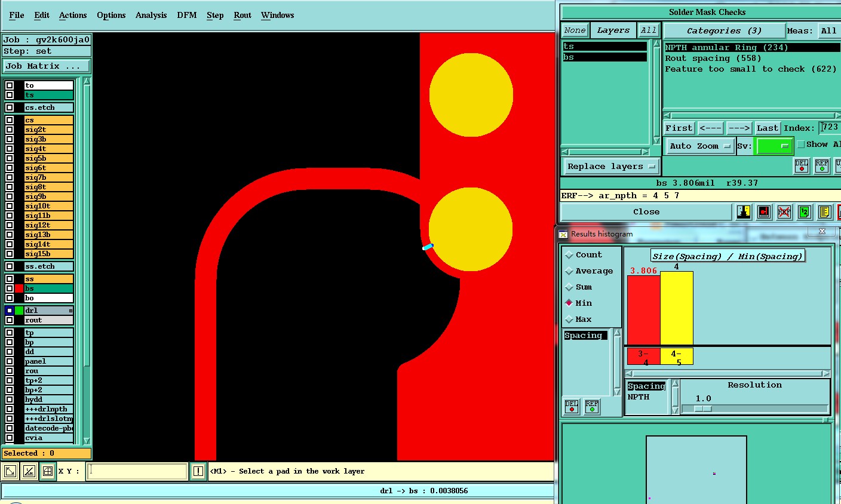Open the File menu
This screenshot has width=841, height=504.
(x=17, y=15)
